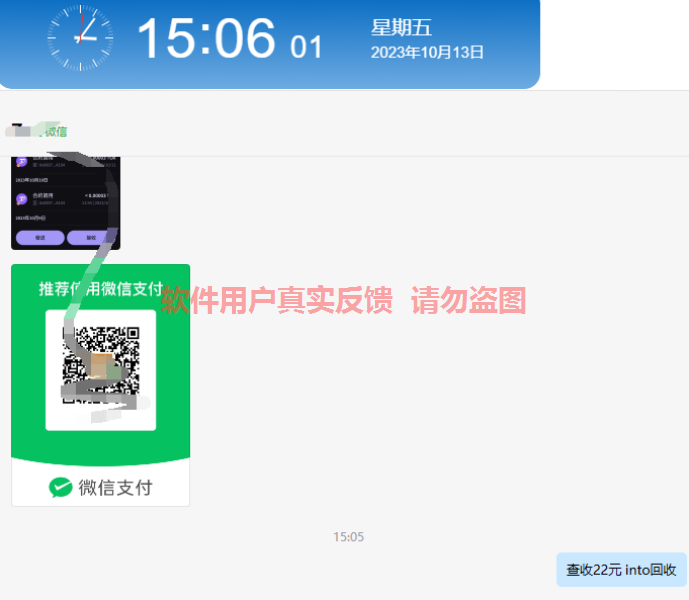Open the WeChat Pay QR code image
This screenshot has height=600, width=689.
click(x=101, y=385)
